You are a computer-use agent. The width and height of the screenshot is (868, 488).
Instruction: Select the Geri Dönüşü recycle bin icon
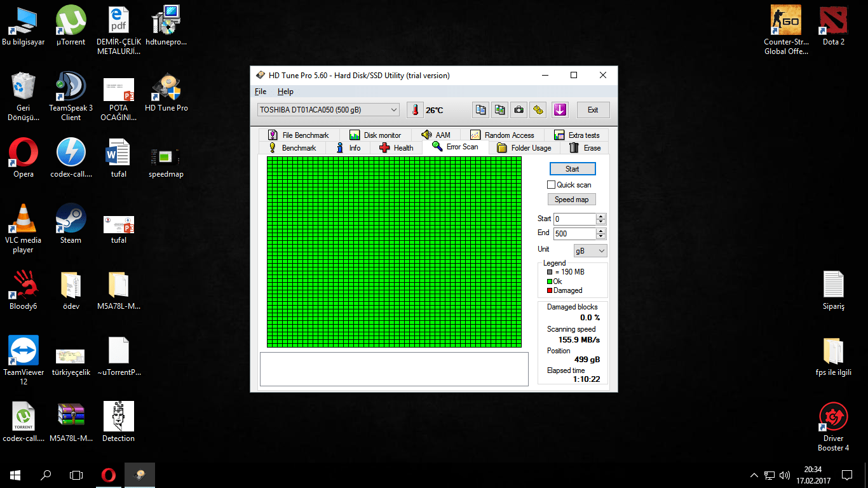[24, 97]
